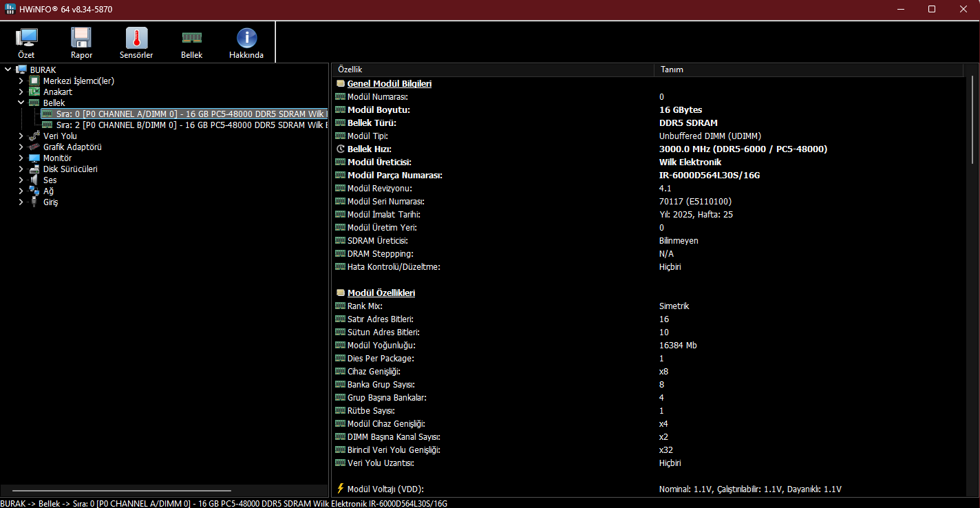The width and height of the screenshot is (980, 508).
Task: Click the Anakart motherboard icon
Action: [x=34, y=92]
